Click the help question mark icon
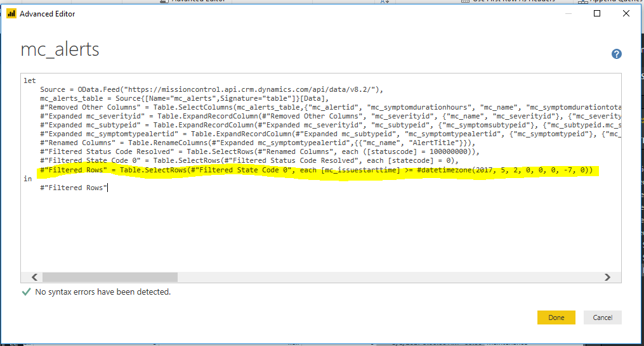The height and width of the screenshot is (346, 644). pyautogui.click(x=616, y=54)
